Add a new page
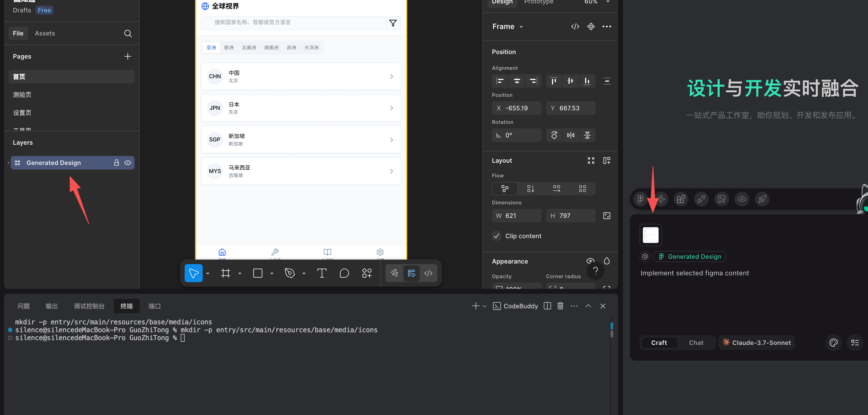This screenshot has height=415, width=868. click(128, 56)
